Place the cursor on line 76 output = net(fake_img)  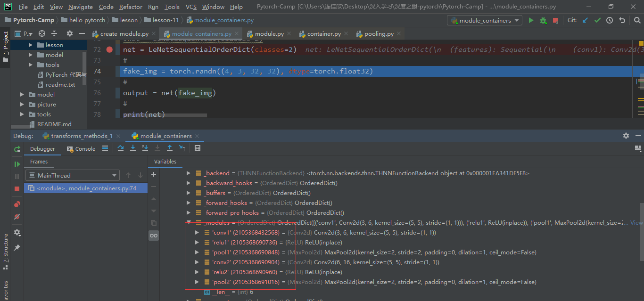169,93
